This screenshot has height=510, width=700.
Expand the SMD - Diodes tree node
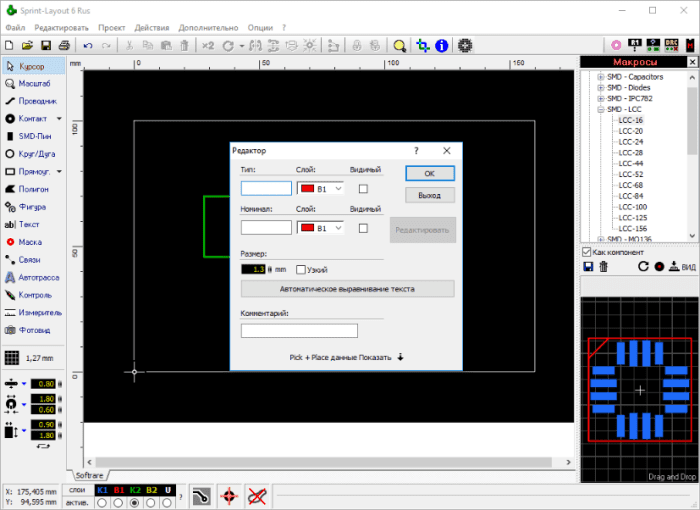pos(600,88)
